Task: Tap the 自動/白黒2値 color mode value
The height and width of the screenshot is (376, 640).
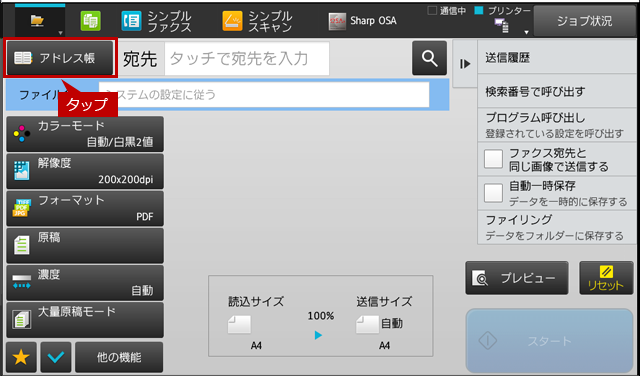Action: (120, 142)
